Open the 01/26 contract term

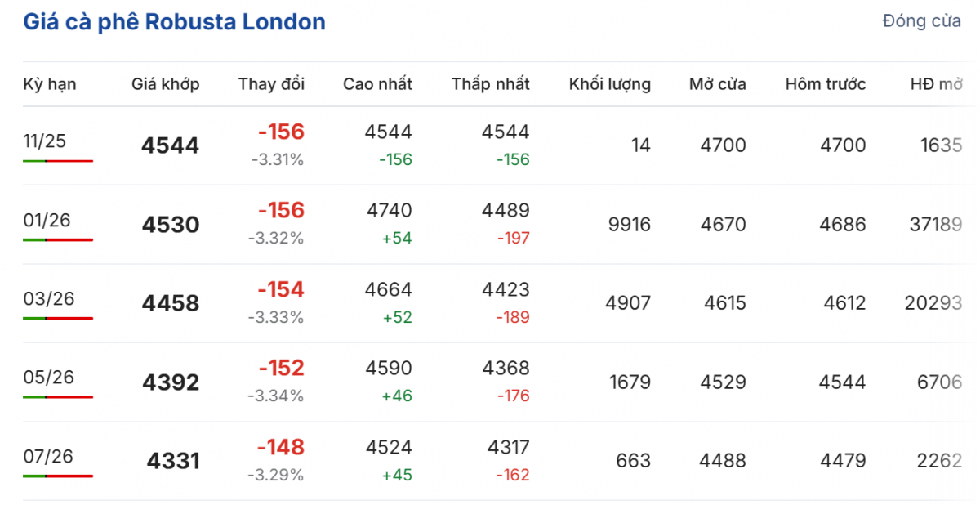(x=47, y=220)
